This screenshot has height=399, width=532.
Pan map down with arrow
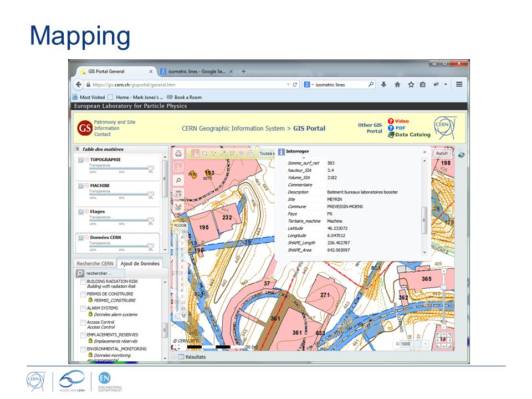coord(444,346)
